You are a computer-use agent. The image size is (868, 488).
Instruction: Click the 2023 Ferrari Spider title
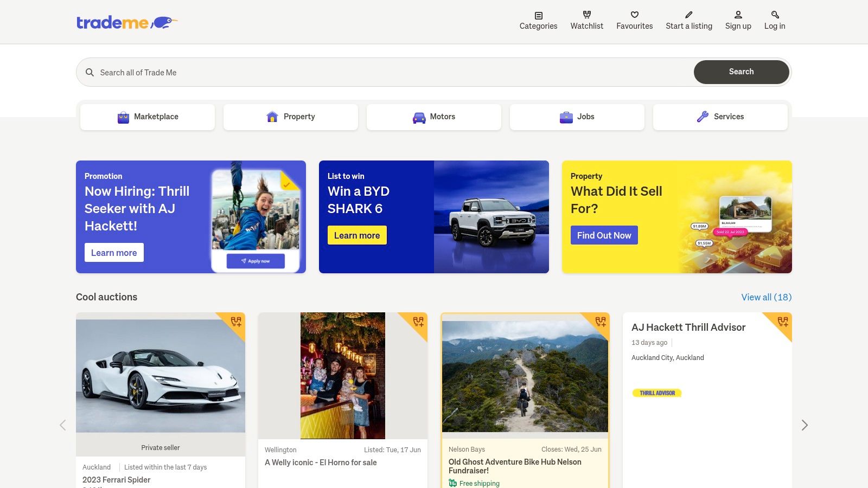[116, 480]
